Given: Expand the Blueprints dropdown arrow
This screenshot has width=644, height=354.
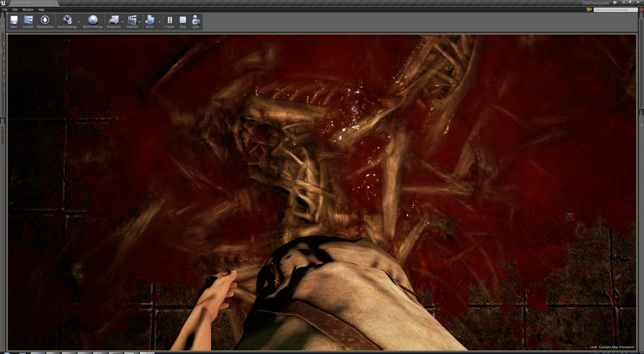Looking at the screenshot, I should click(x=123, y=22).
